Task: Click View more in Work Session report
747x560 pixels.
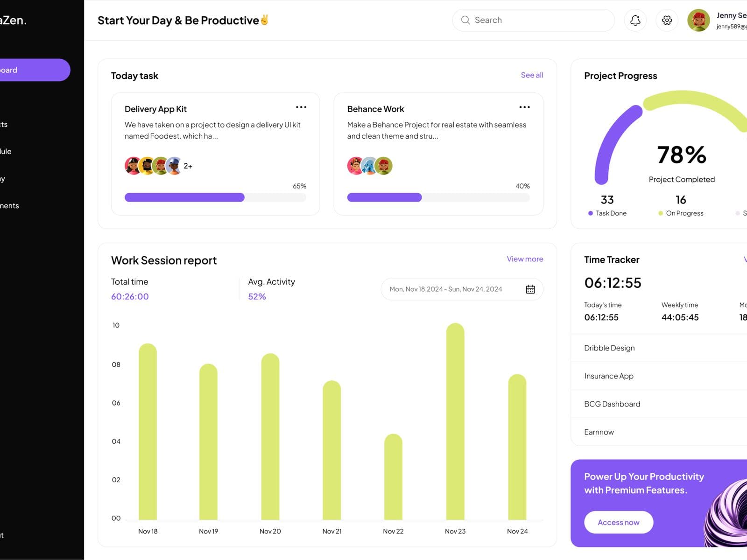Action: point(525,259)
